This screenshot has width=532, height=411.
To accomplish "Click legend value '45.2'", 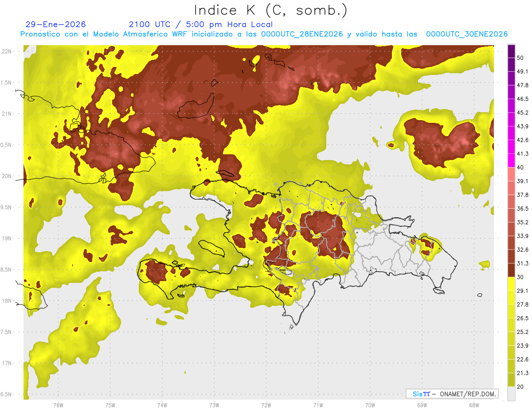I will [523, 113].
